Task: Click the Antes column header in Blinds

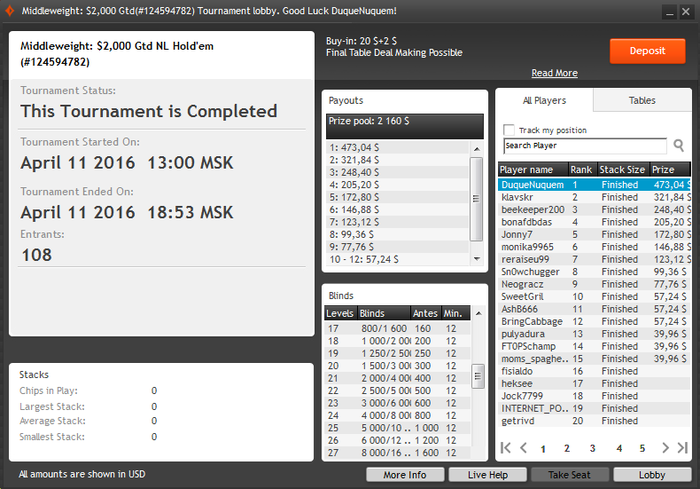Action: (425, 313)
